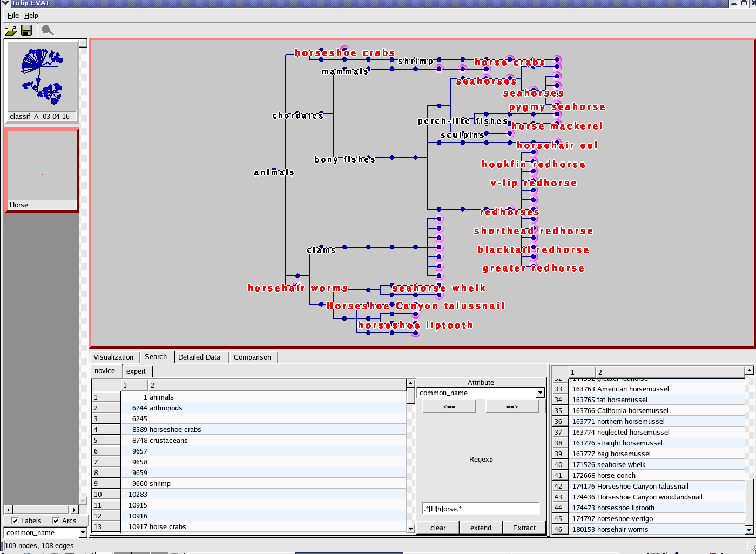Open the Attribute common_name dropdown

(x=539, y=393)
